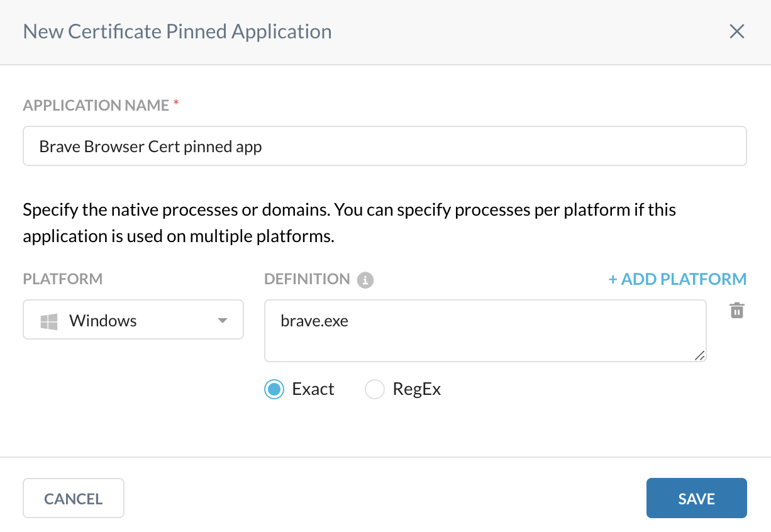This screenshot has height=532, width=771.
Task: Click the Cancel button
Action: click(x=74, y=498)
